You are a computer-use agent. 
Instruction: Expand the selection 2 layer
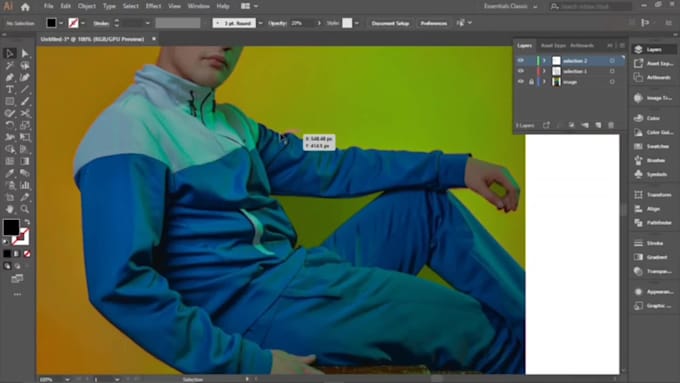(544, 60)
